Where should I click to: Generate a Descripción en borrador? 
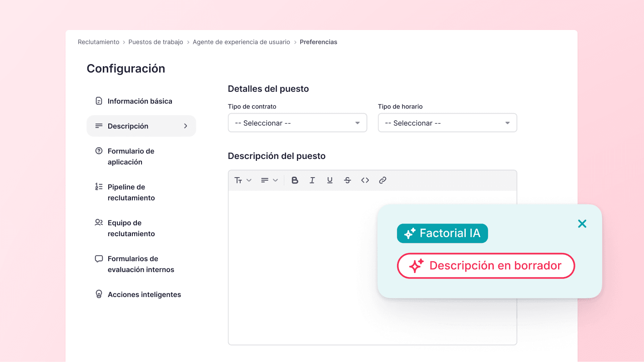486,266
